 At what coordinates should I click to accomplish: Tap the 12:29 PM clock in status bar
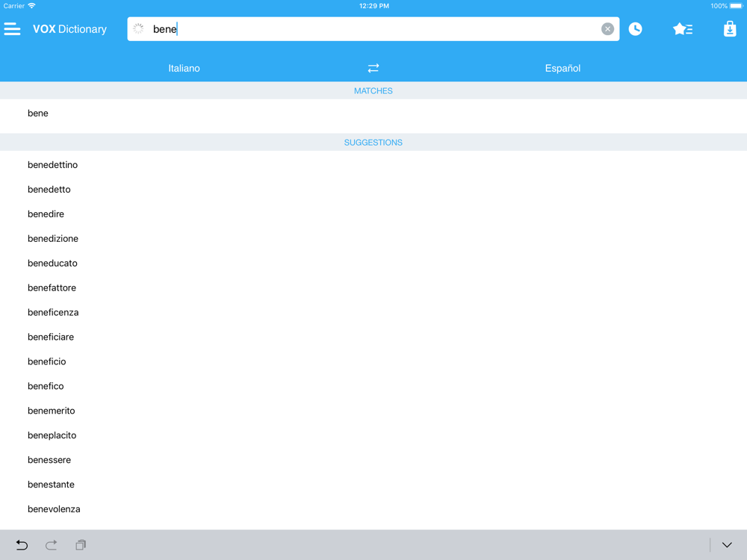pos(374,6)
